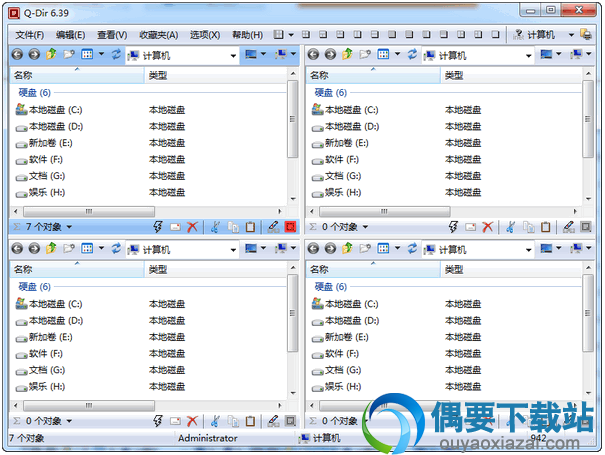
Task: Go back in the bottom-left pane
Action: (x=17, y=249)
